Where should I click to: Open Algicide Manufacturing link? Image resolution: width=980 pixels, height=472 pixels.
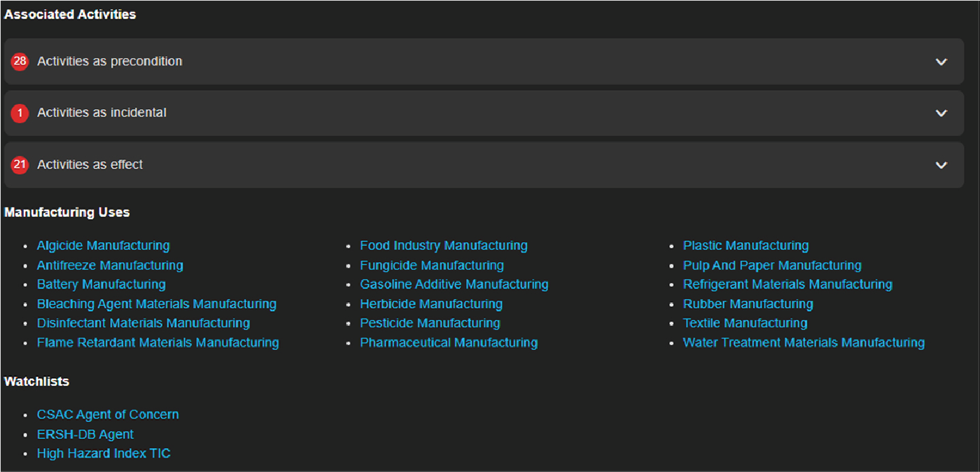(x=103, y=245)
